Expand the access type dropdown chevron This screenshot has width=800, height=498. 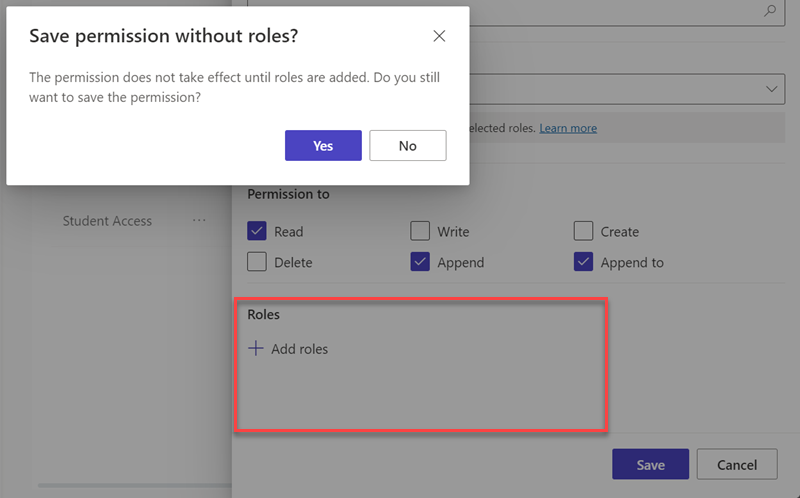772,89
